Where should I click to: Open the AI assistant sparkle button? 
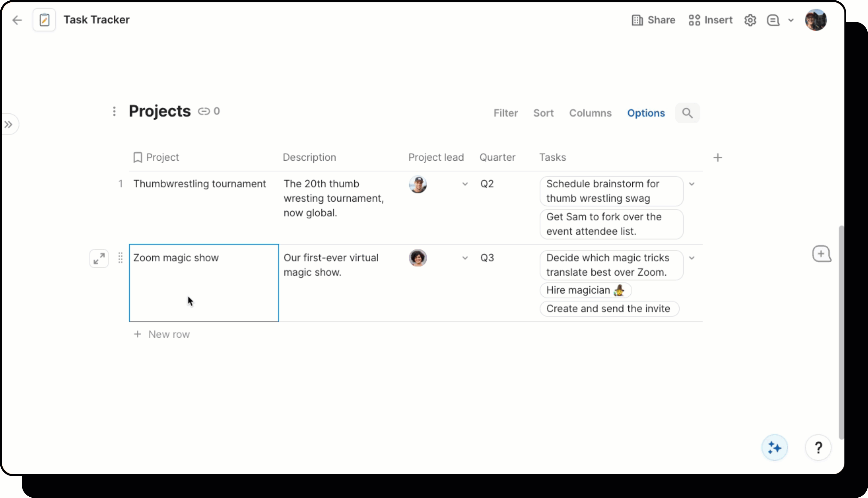tap(774, 448)
